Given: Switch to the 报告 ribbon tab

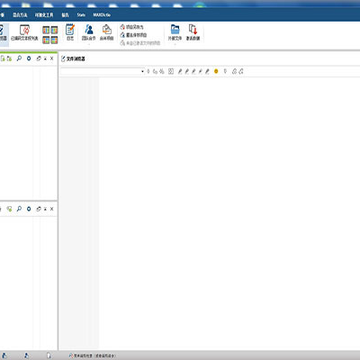Looking at the screenshot, I should pyautogui.click(x=65, y=15).
